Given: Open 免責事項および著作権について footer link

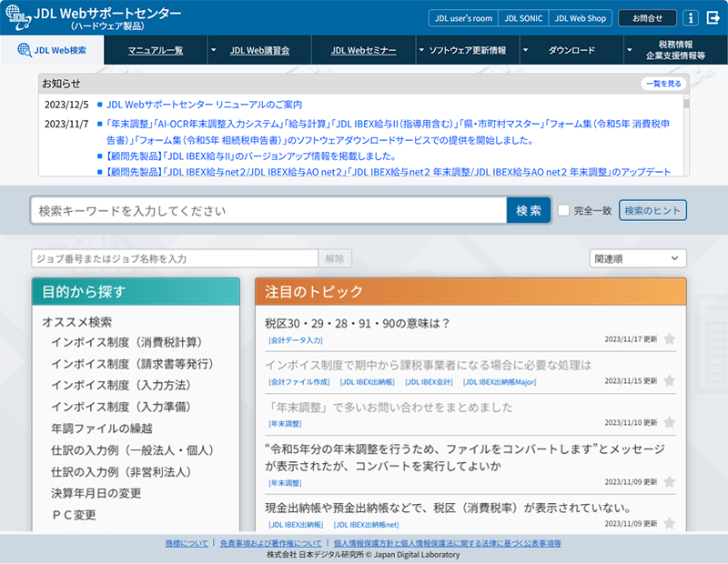Looking at the screenshot, I should [270, 543].
